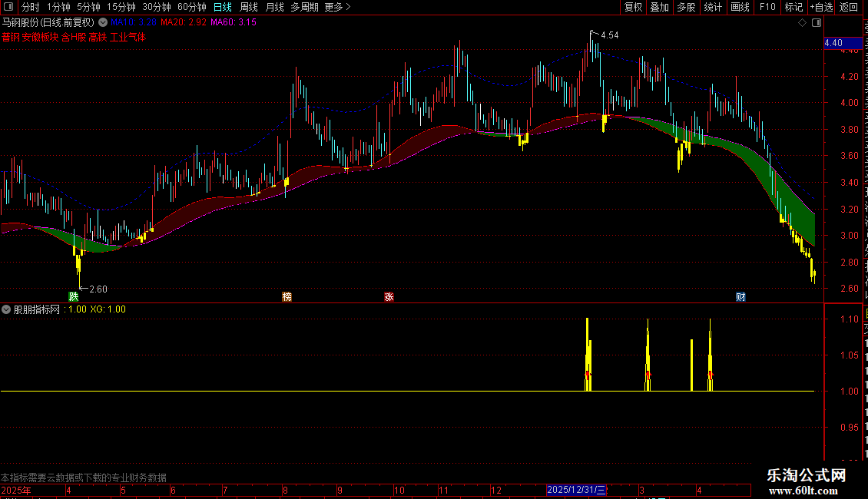Open the 统计 statistics button
The height and width of the screenshot is (499, 868).
713,7
